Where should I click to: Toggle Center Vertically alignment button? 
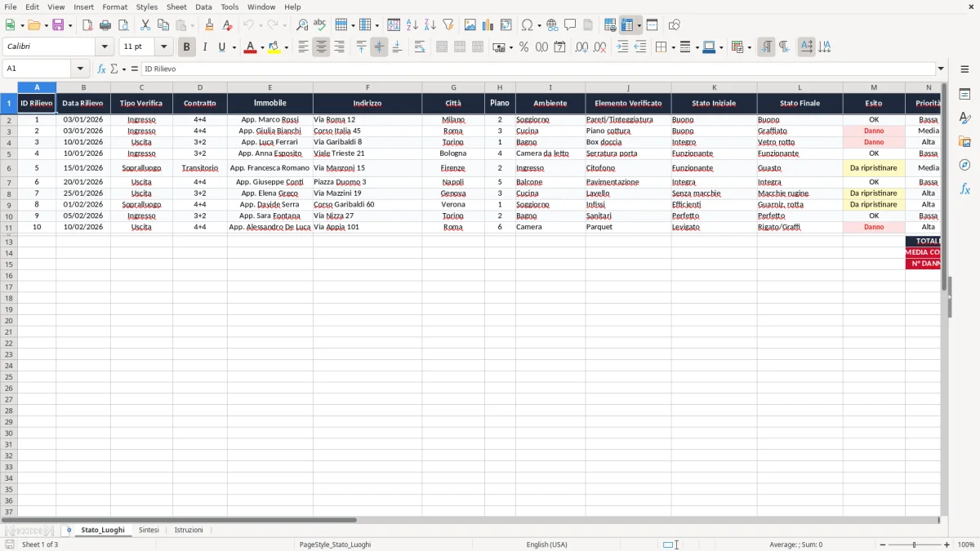coord(379,47)
